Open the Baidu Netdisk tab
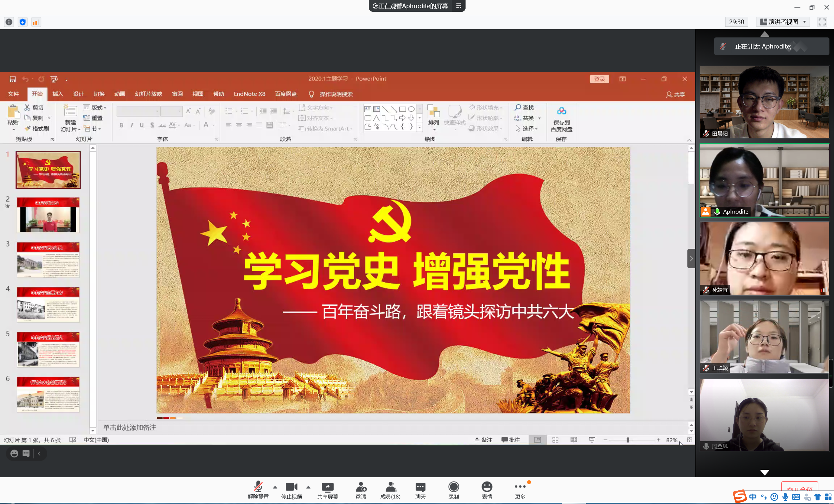834x504 pixels. pos(286,94)
